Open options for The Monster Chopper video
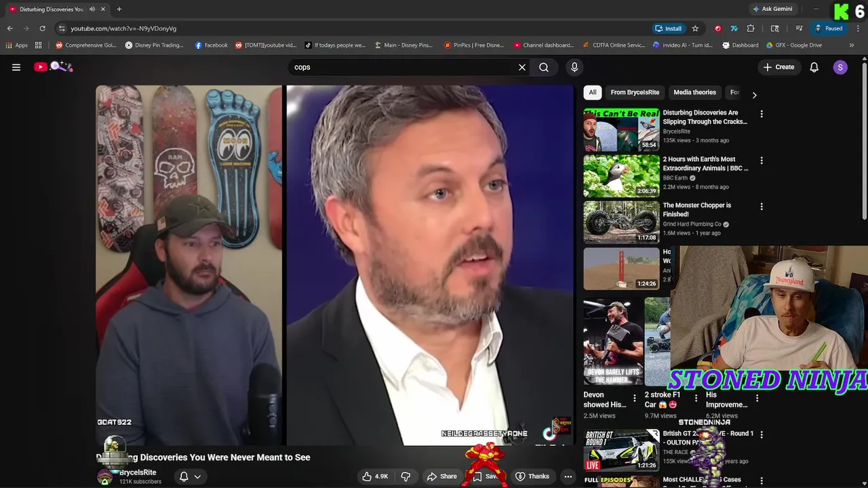The height and width of the screenshot is (488, 868). pyautogui.click(x=762, y=207)
